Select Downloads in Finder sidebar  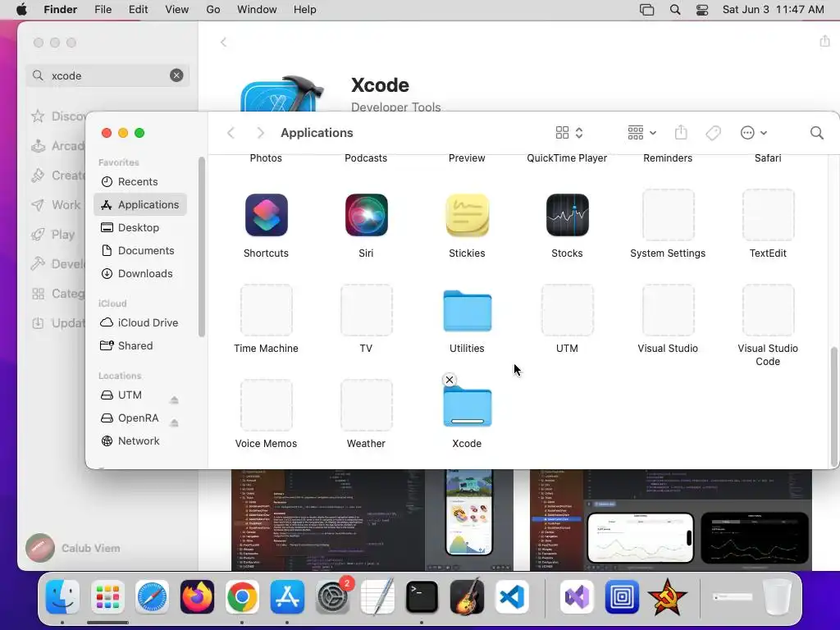[139, 274]
